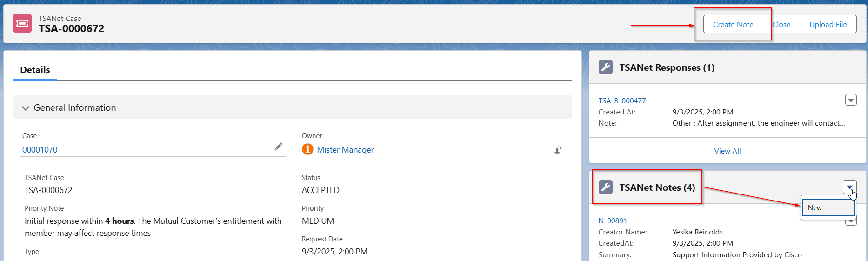868x261 pixels.
Task: Click the Upload File button
Action: 828,24
